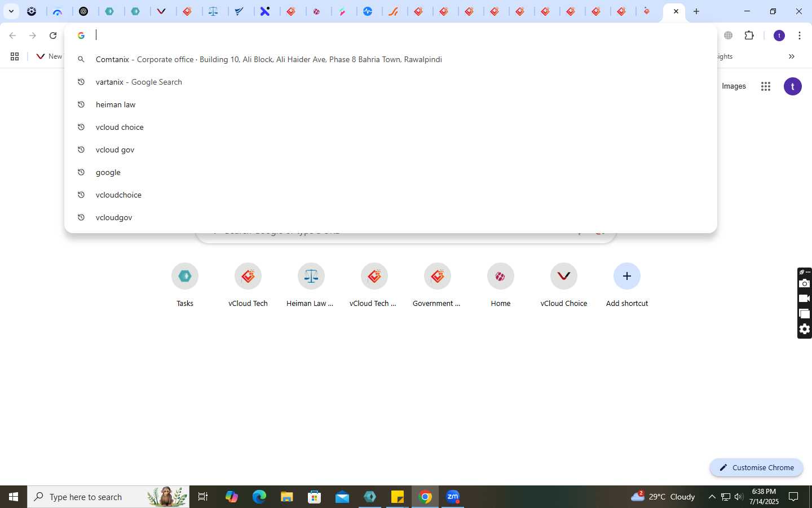Open the Chrome three-dot menu

pyautogui.click(x=800, y=36)
